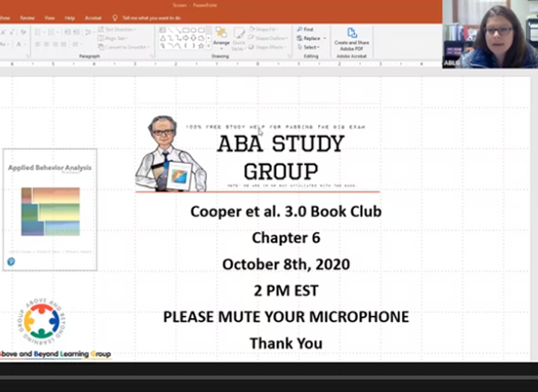This screenshot has height=392, width=538.
Task: Open the Line Spacing dropdown
Action: (89, 32)
